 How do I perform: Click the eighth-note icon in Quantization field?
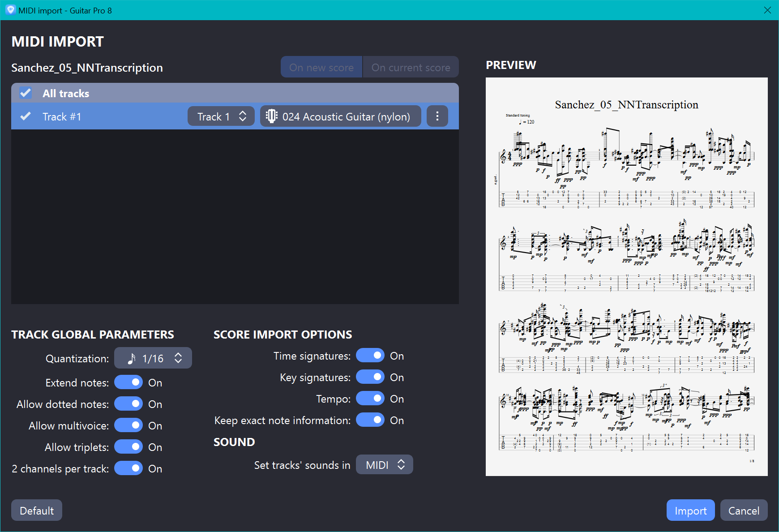pos(131,358)
